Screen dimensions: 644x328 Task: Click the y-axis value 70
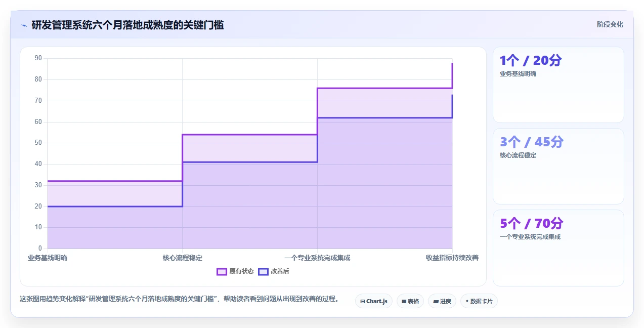click(x=38, y=101)
